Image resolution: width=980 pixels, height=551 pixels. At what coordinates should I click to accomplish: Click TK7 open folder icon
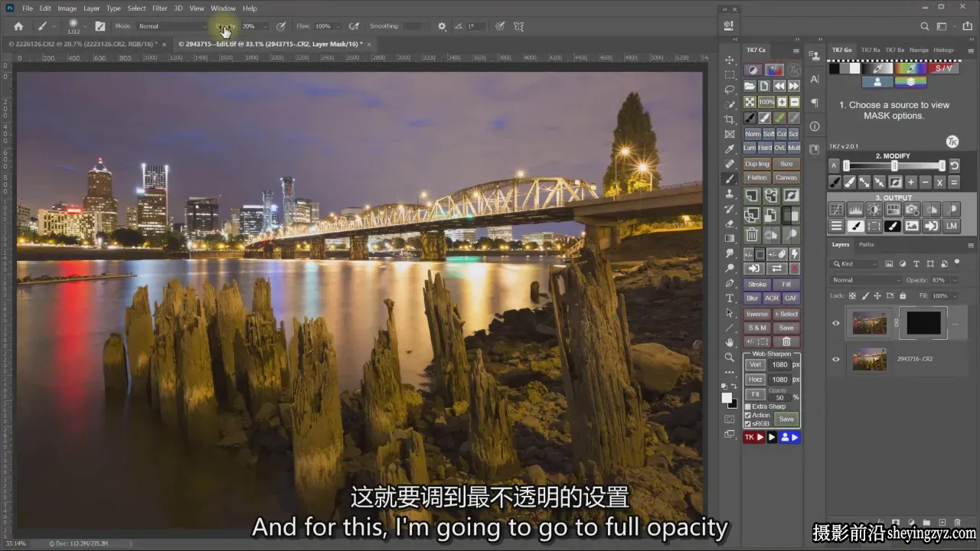pyautogui.click(x=750, y=86)
